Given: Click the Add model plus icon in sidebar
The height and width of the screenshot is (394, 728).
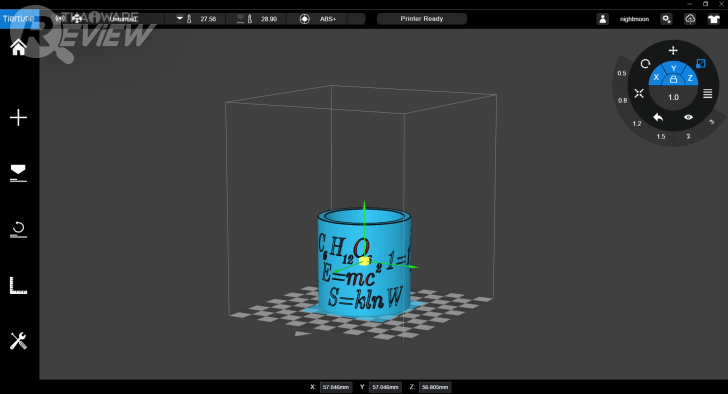Looking at the screenshot, I should coord(19,117).
